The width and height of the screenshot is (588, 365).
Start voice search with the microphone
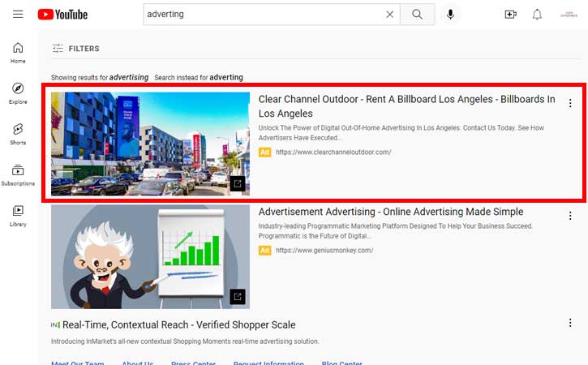(x=450, y=15)
